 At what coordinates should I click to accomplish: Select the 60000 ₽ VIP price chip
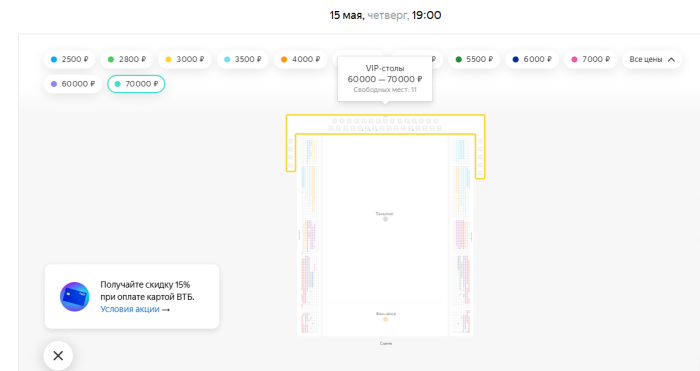(73, 84)
